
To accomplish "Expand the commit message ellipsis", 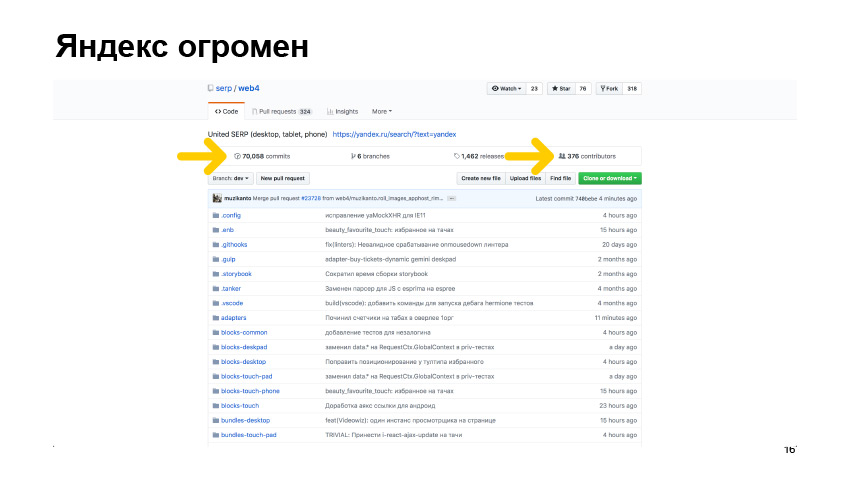I will 452,198.
